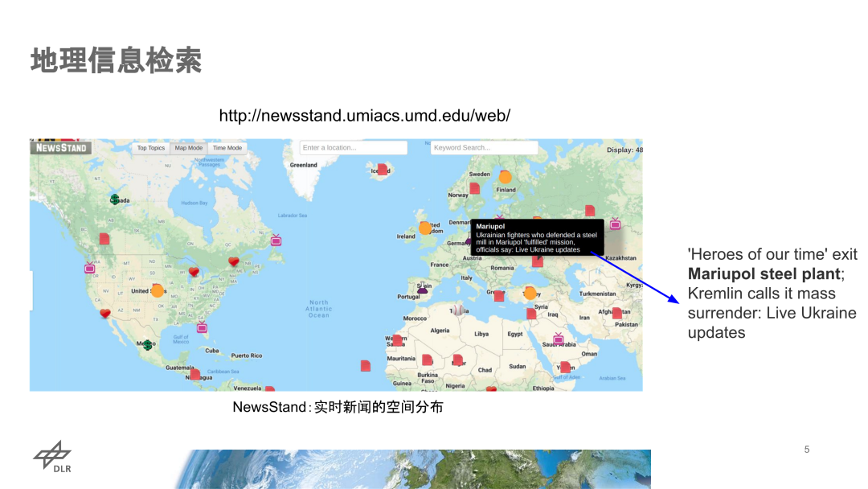Switch to Map Mode

[188, 148]
